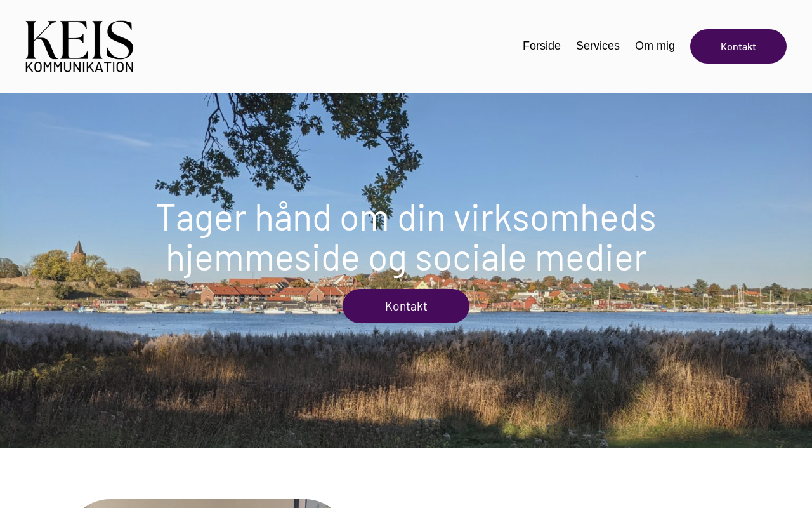The height and width of the screenshot is (508, 812).
Task: Open the Om mig page
Action: pyautogui.click(x=655, y=46)
